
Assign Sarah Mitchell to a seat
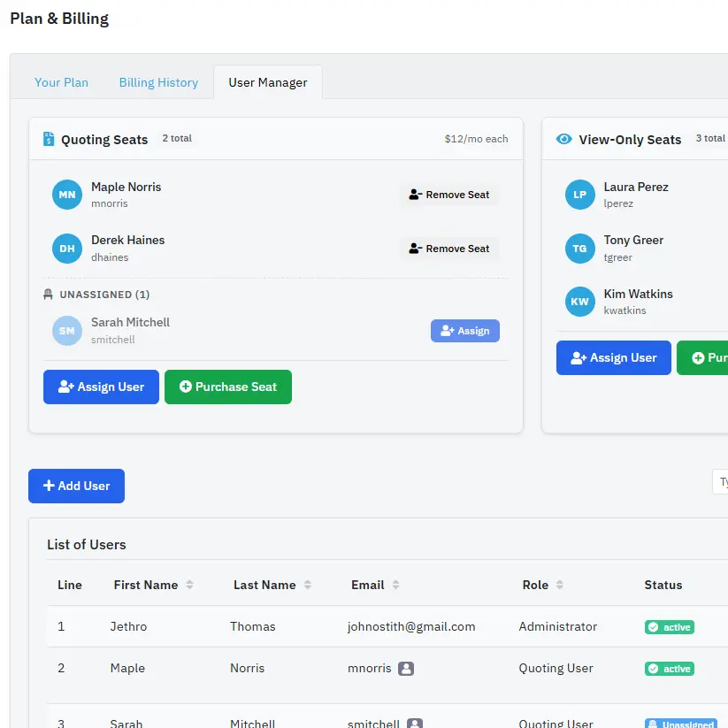click(x=464, y=330)
